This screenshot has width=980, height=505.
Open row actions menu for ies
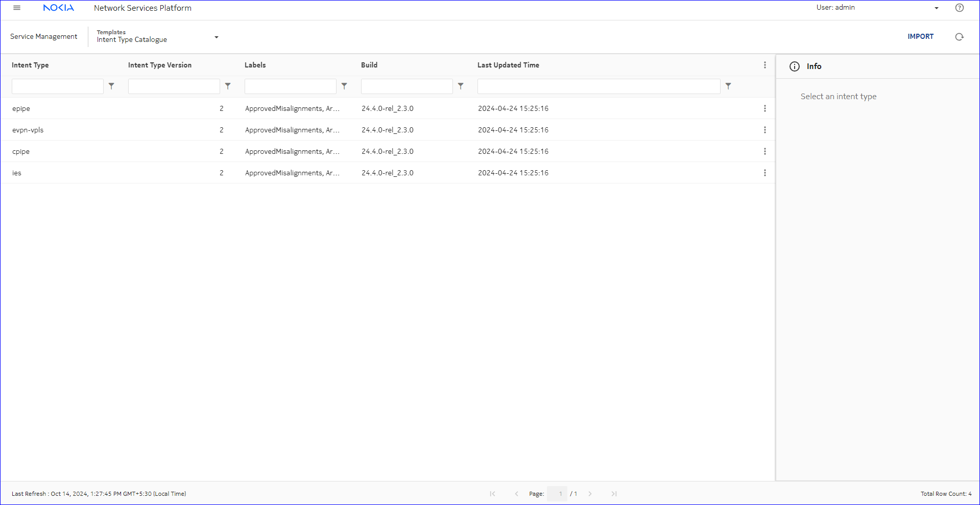point(764,173)
